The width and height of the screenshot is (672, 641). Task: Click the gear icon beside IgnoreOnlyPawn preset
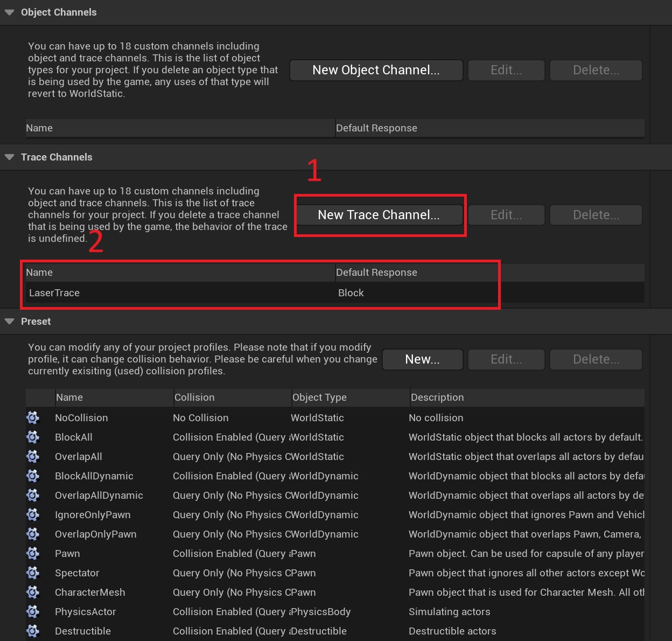pos(33,514)
